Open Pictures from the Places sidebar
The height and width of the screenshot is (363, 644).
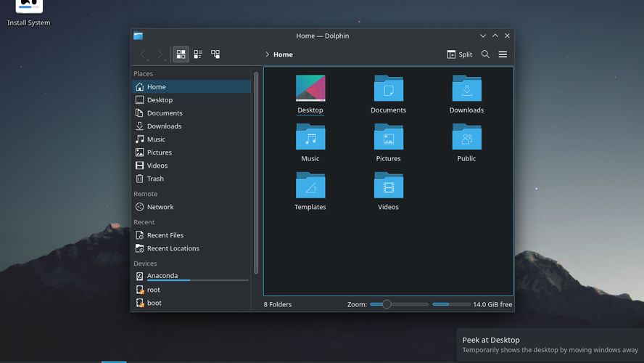[191, 152]
